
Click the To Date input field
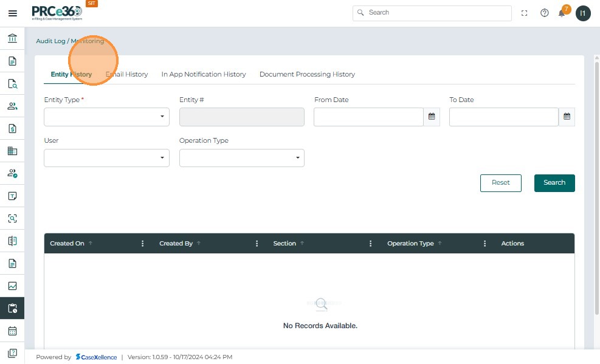pos(503,117)
